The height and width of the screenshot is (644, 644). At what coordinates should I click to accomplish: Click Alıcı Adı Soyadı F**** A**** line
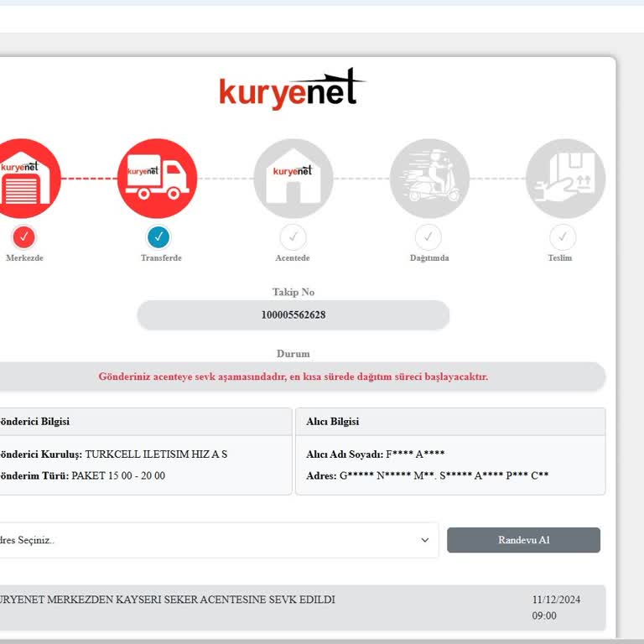376,454
